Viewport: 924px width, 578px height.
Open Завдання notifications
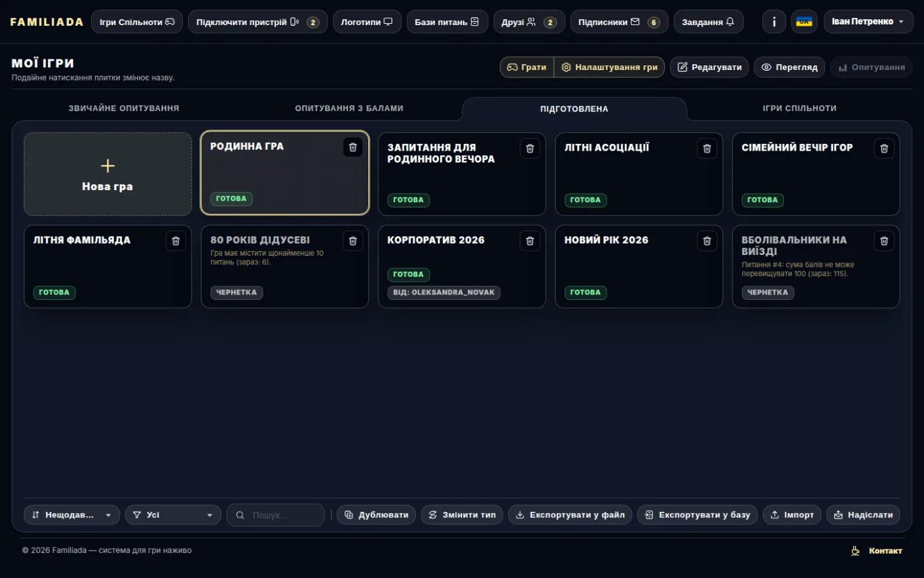click(x=708, y=22)
